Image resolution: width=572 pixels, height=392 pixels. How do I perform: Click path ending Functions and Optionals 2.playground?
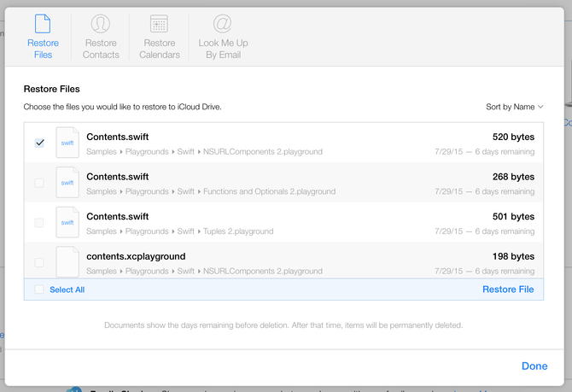point(211,191)
